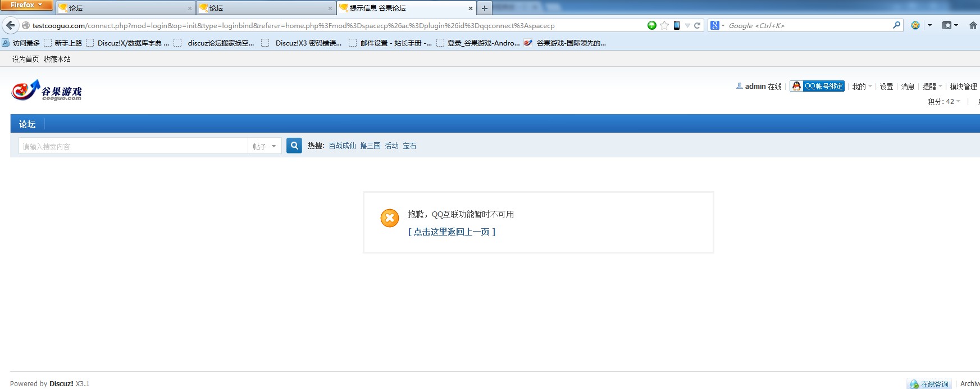The height and width of the screenshot is (389, 980).
Task: Click 收藏本站 link
Action: point(57,59)
